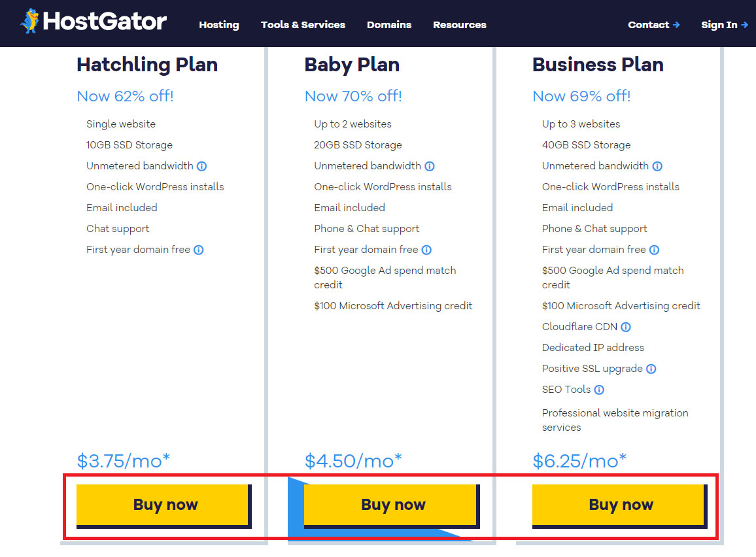This screenshot has width=756, height=557.
Task: View SEO Tools info icon
Action: (x=599, y=390)
